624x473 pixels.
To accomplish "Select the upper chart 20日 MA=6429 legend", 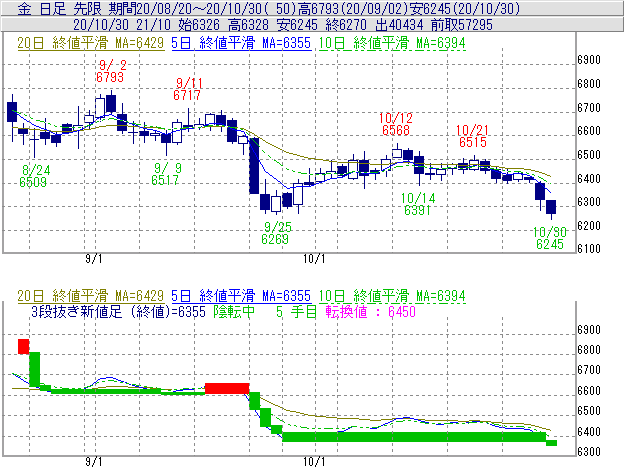I will 91,43.
